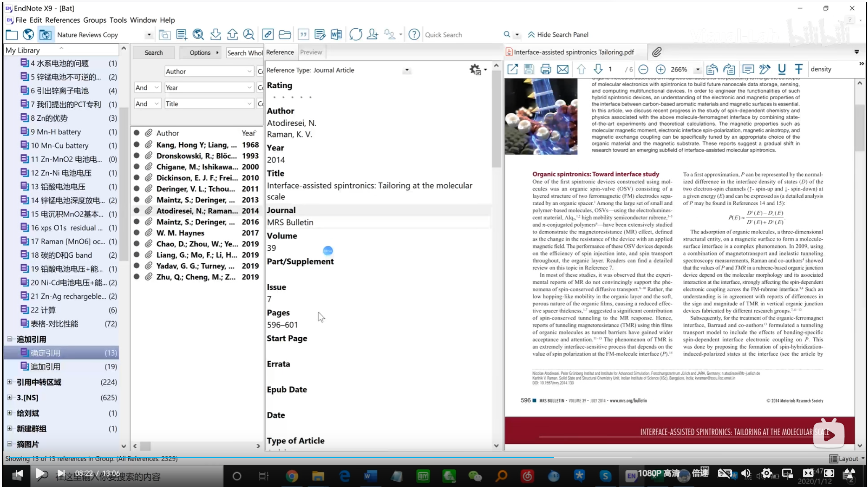Switch to Local Library Mode icon

pos(12,34)
